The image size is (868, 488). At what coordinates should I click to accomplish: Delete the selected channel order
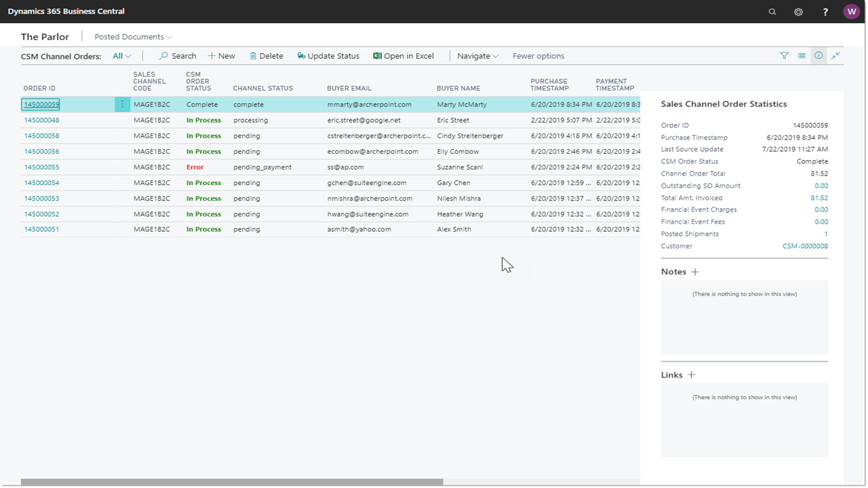[267, 56]
